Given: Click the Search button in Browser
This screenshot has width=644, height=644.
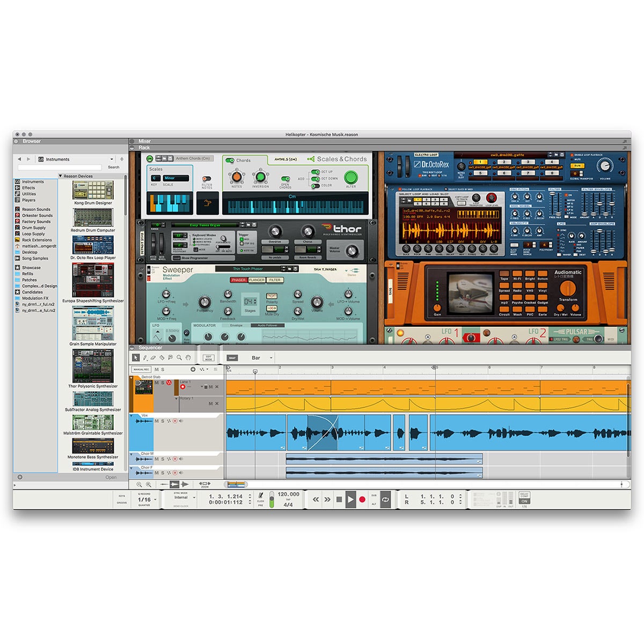Looking at the screenshot, I should click(x=114, y=167).
